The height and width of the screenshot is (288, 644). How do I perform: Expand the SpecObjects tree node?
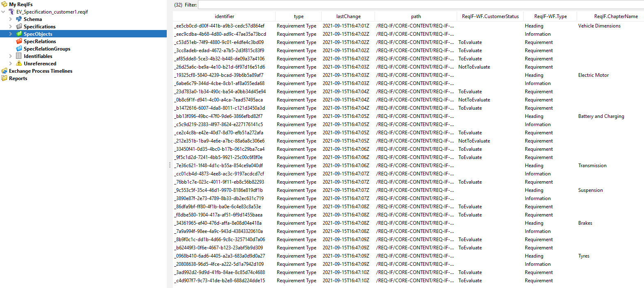pos(11,34)
